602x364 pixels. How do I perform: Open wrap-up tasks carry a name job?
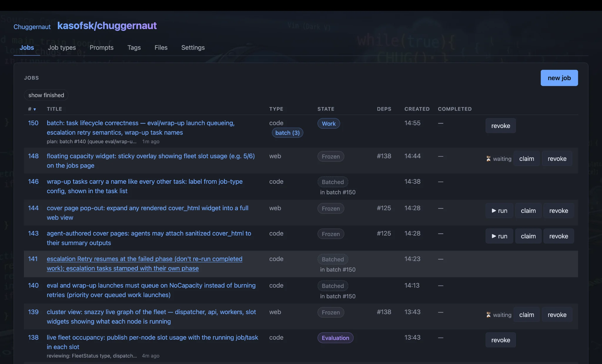pos(145,186)
